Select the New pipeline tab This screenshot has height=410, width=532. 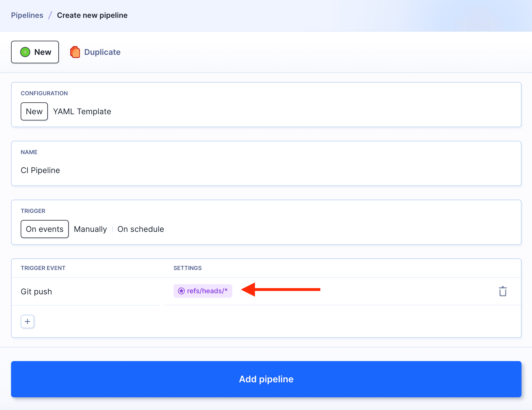pos(35,52)
